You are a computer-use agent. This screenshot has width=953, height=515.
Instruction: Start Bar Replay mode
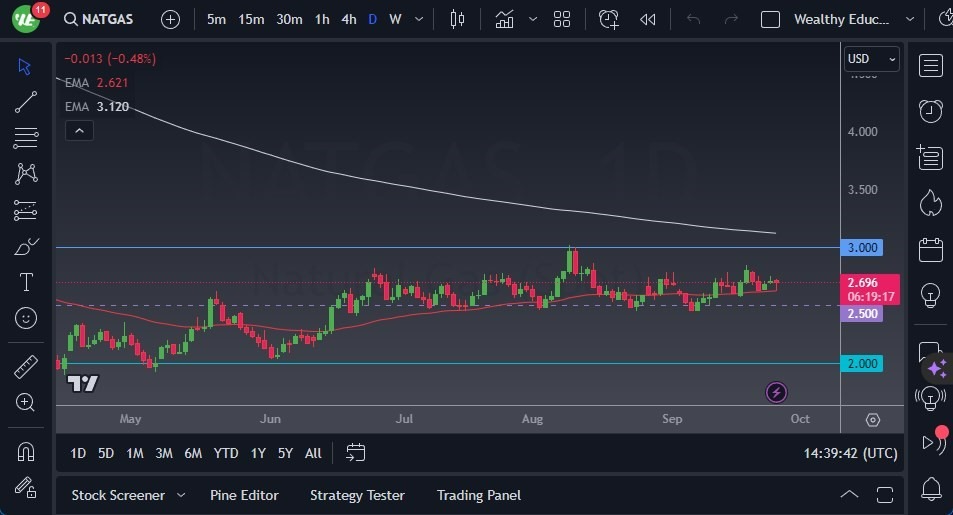click(x=648, y=19)
